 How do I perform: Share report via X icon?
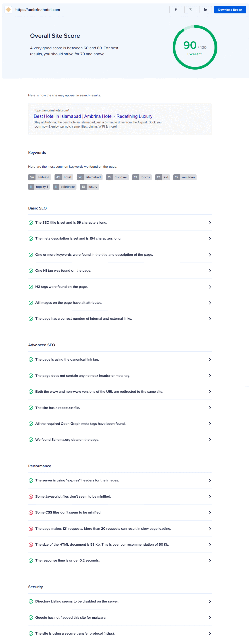190,10
